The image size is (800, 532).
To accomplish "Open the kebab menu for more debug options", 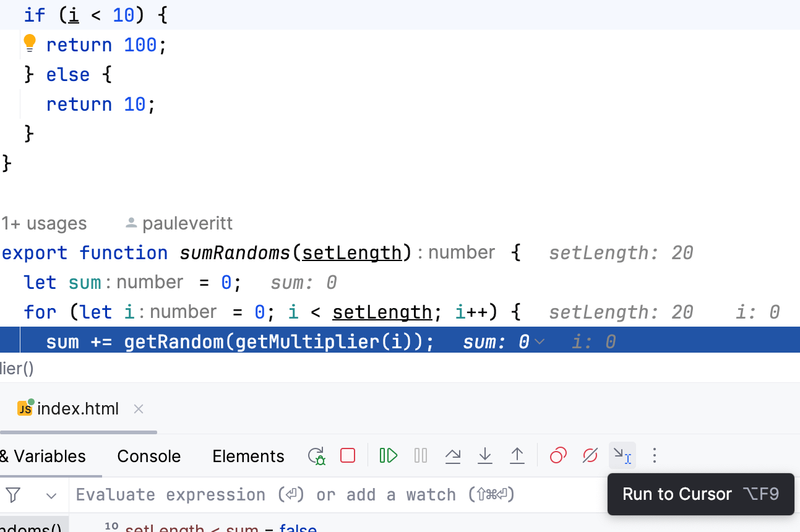I will [x=655, y=455].
